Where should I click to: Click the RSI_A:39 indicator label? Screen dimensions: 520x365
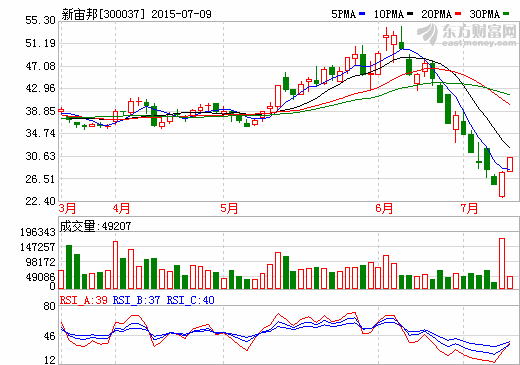tap(84, 300)
